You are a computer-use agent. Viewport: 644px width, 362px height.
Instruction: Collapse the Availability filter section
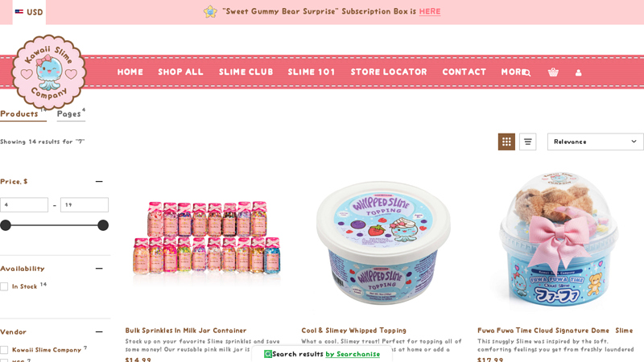click(x=99, y=269)
